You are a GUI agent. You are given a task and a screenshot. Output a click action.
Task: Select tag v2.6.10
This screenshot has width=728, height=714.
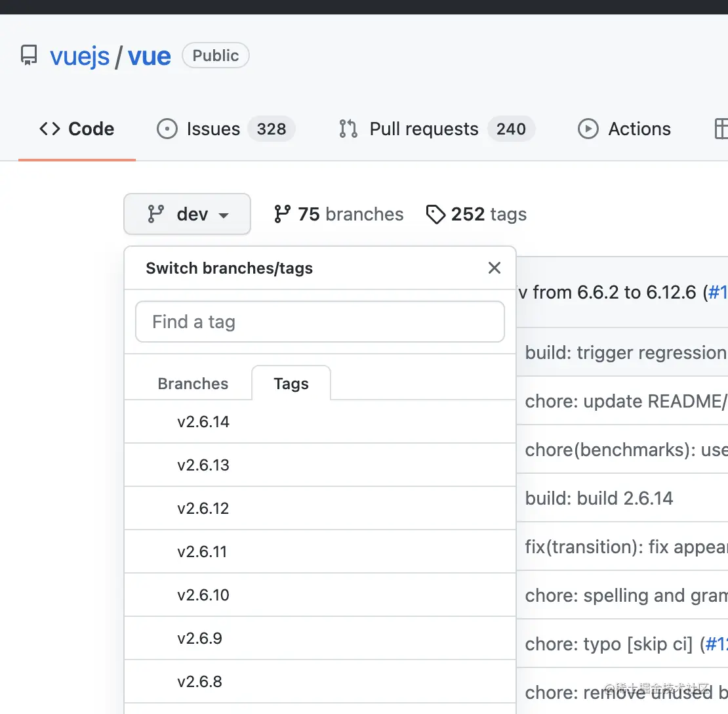320,595
